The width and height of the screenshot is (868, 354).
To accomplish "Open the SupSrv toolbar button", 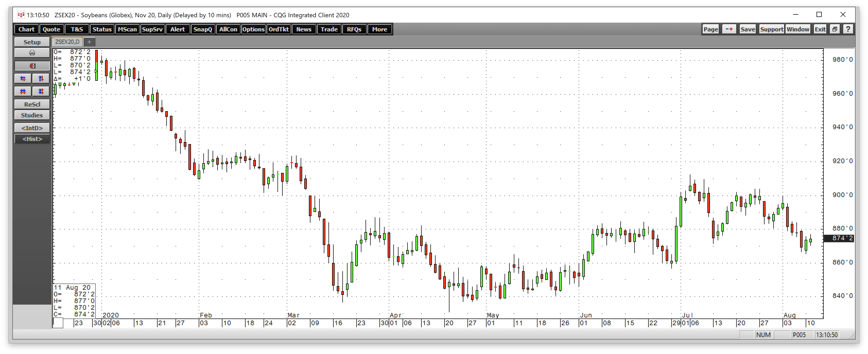I will 152,29.
